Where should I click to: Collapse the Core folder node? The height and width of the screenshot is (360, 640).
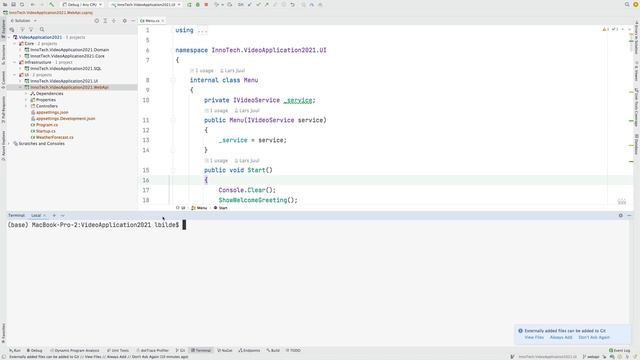[15, 43]
